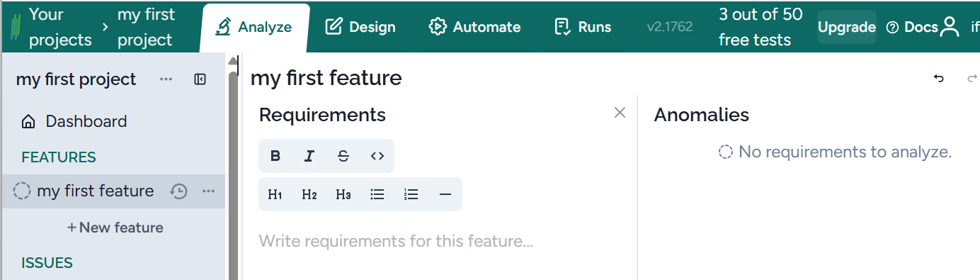The height and width of the screenshot is (280, 980).
Task: Click the green app logo icon
Action: [x=16, y=27]
